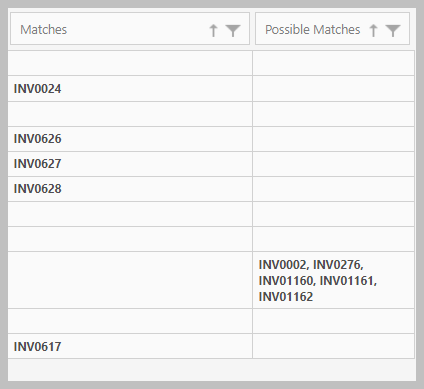Image resolution: width=424 pixels, height=389 pixels.
Task: Click the possible matches cell listing INV0002
Action: pos(333,280)
